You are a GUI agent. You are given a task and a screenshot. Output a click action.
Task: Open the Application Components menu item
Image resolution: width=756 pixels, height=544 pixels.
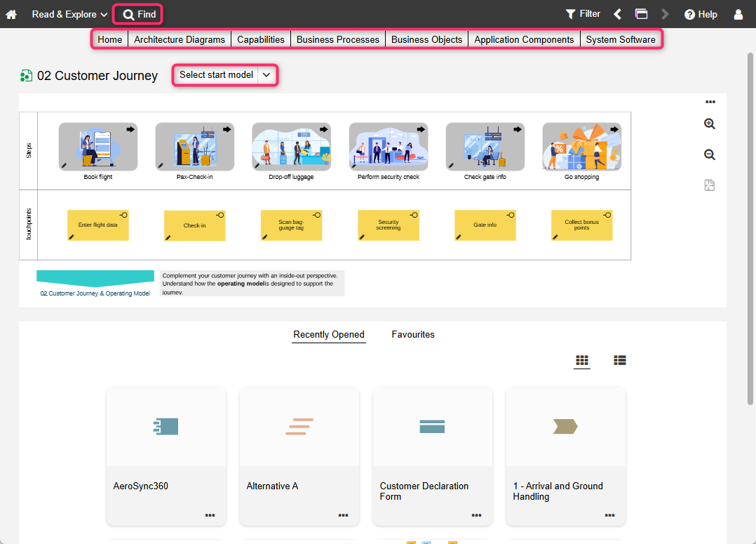(x=524, y=39)
